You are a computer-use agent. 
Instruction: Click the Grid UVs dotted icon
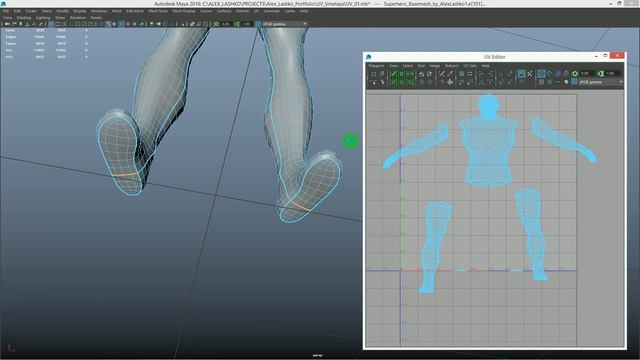coord(470,73)
